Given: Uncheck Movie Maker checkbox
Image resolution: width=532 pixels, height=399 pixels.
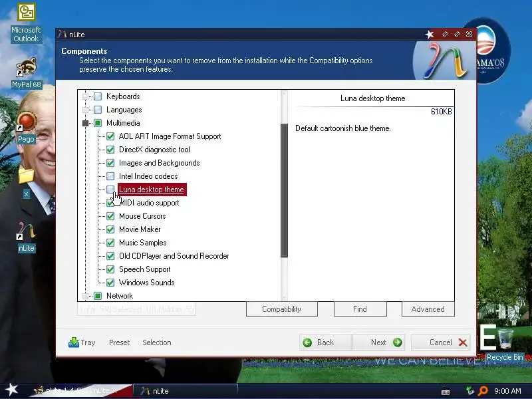Looking at the screenshot, I should (x=110, y=229).
